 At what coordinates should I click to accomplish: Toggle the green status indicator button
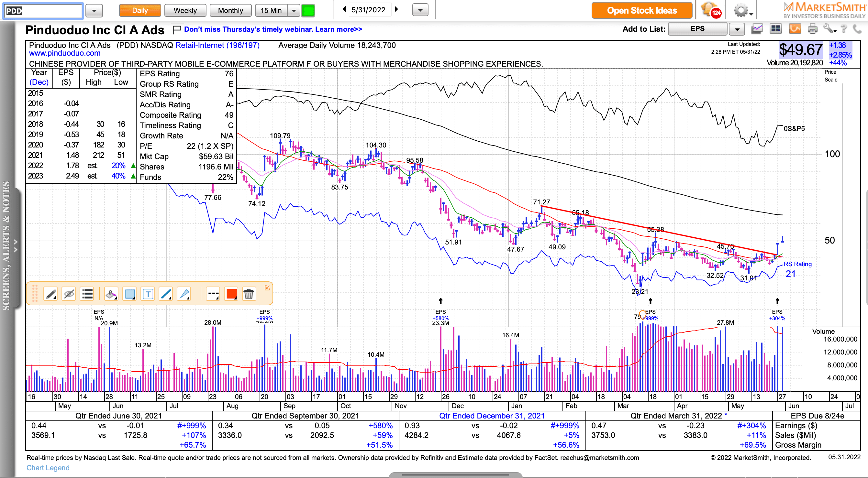308,10
